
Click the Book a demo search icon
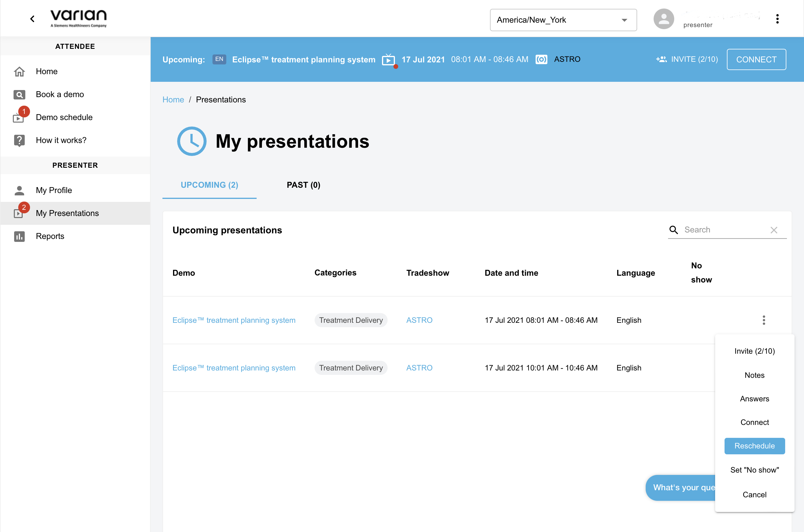pyautogui.click(x=19, y=95)
